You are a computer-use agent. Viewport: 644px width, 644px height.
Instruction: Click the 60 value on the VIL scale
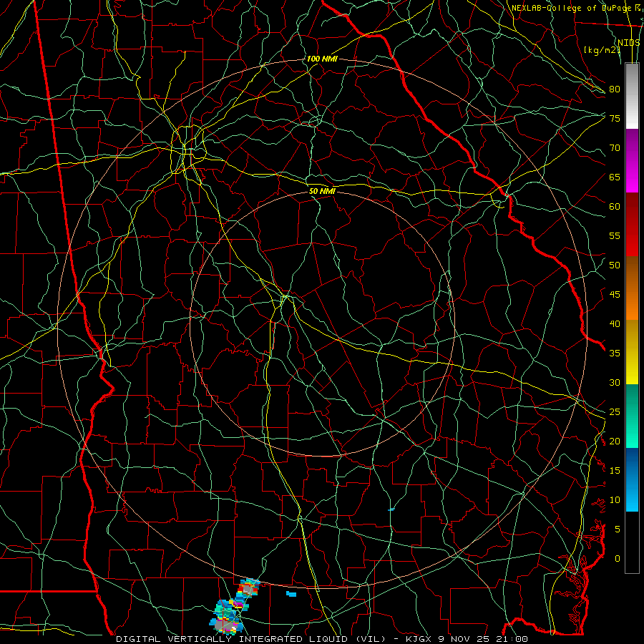(x=615, y=207)
